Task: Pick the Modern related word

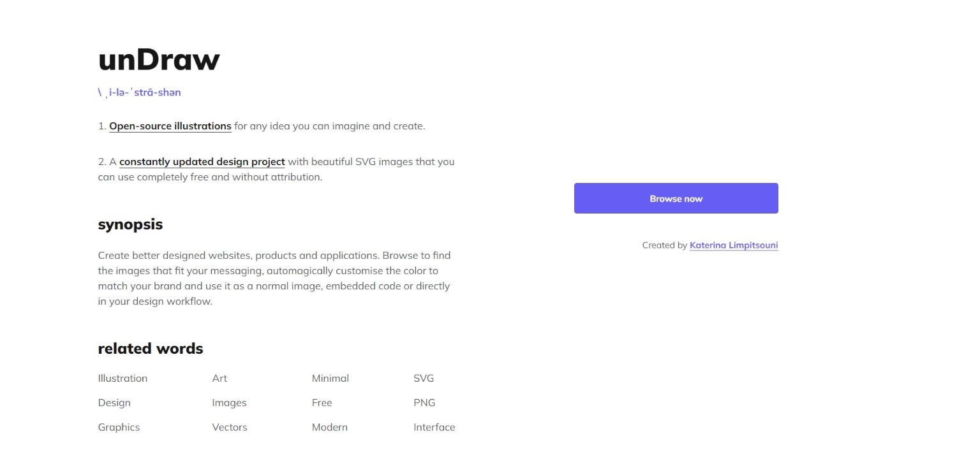Action: coord(330,427)
